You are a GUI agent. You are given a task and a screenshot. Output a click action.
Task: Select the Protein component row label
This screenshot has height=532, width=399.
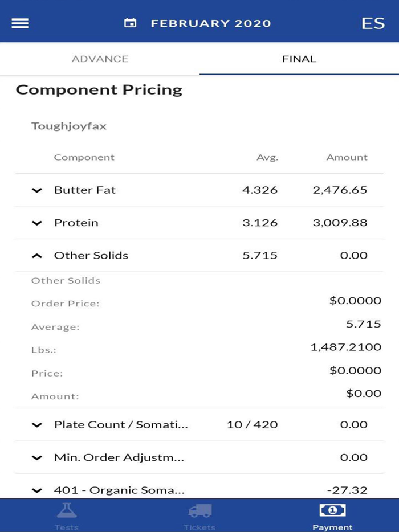pyautogui.click(x=76, y=223)
